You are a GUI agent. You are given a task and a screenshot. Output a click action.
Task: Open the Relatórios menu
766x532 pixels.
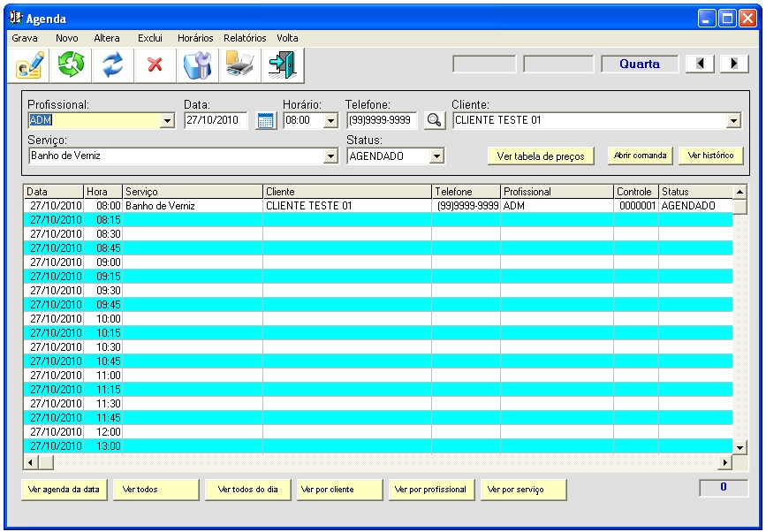click(x=245, y=38)
